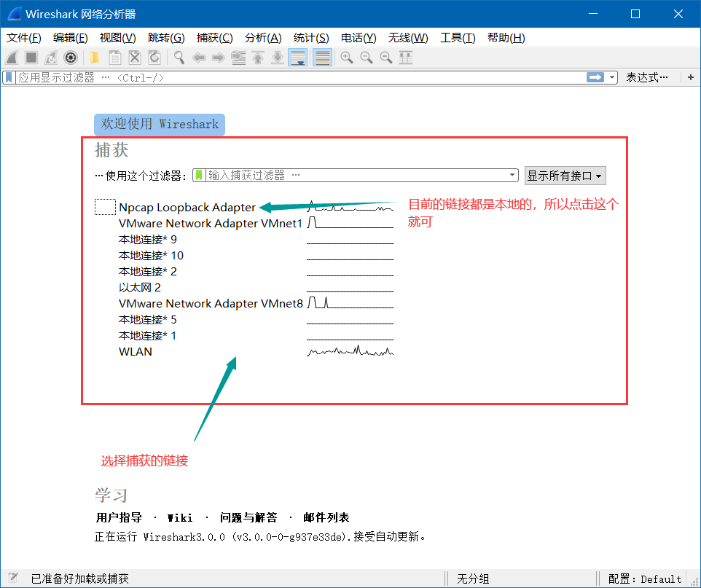Open the display filter history dropdown

tap(611, 78)
